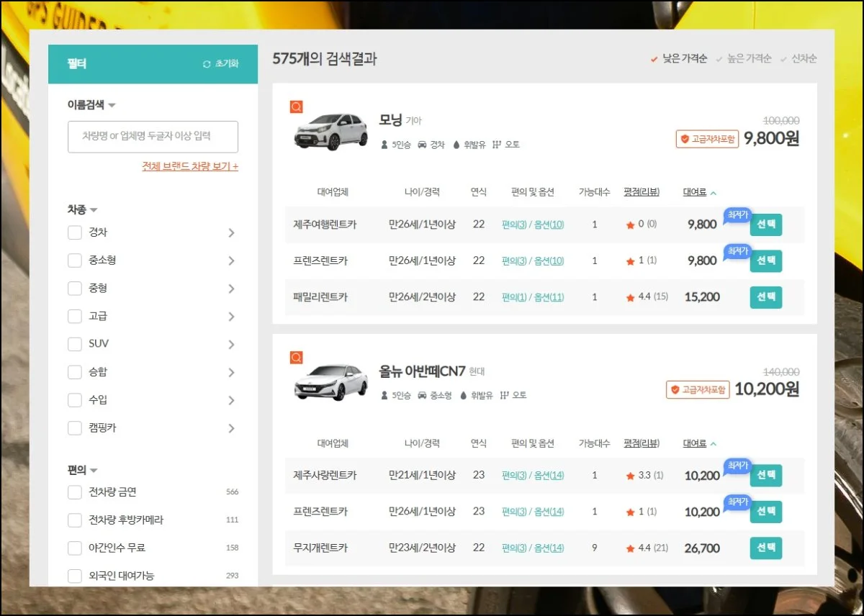Open the 전체 브랜드 차량 보기 link
The width and height of the screenshot is (864, 616).
[x=189, y=165]
